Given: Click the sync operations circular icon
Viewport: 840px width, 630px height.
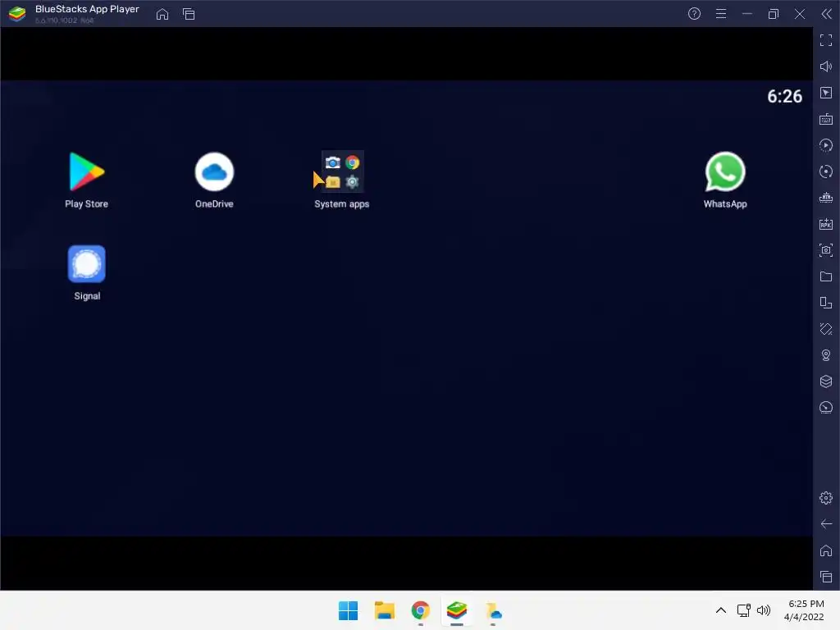Looking at the screenshot, I should pos(826,171).
